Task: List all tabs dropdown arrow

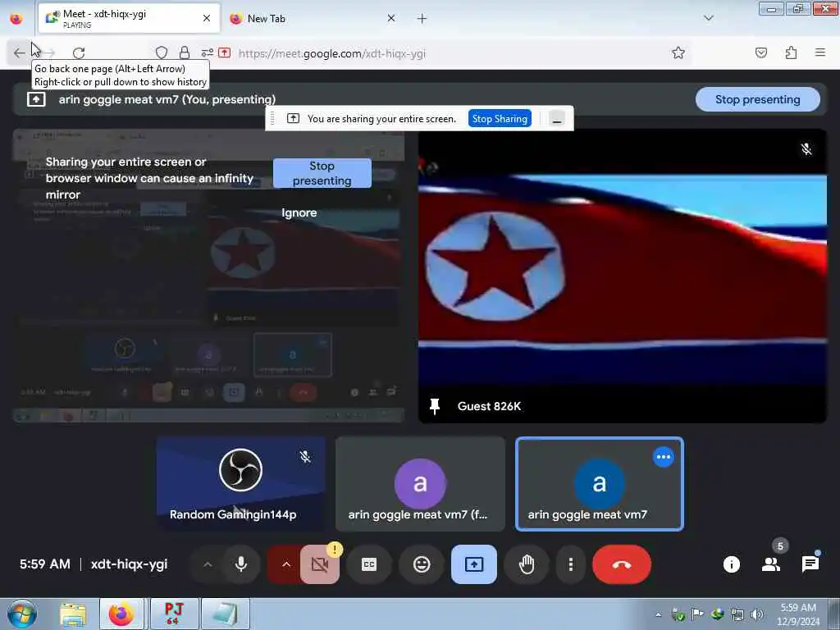Action: click(x=708, y=18)
